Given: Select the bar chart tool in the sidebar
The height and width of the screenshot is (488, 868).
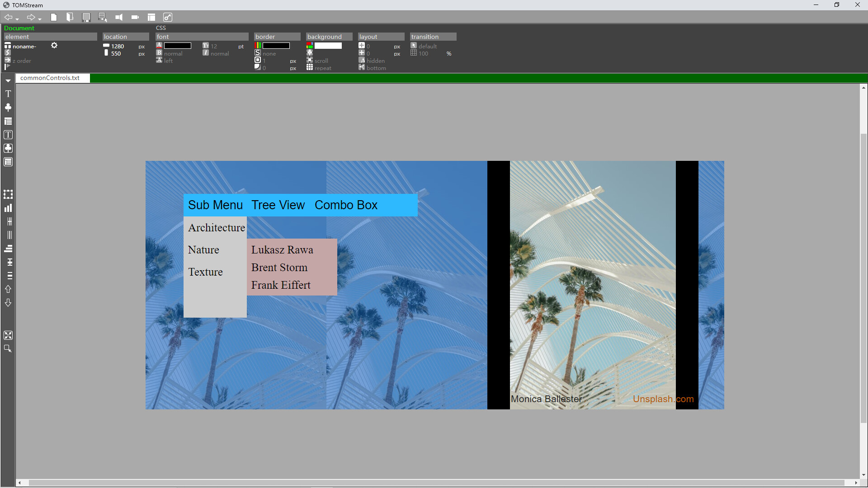Looking at the screenshot, I should coord(8,208).
